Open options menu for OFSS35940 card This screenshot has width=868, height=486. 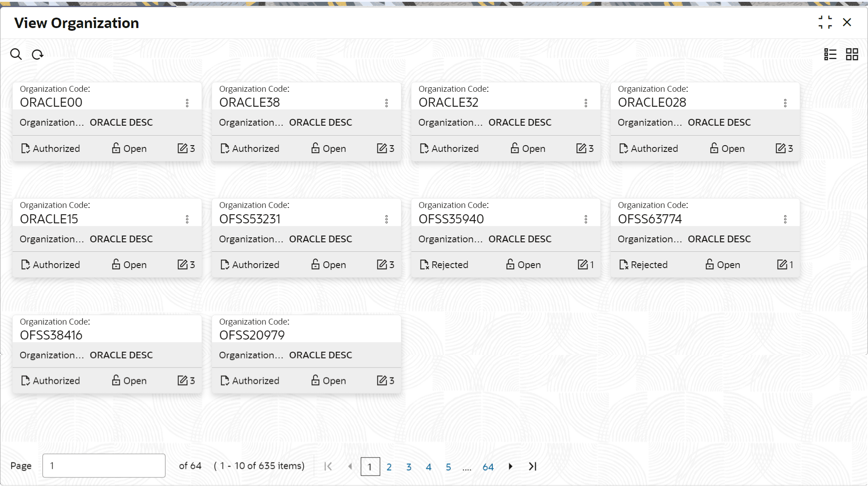click(x=586, y=219)
